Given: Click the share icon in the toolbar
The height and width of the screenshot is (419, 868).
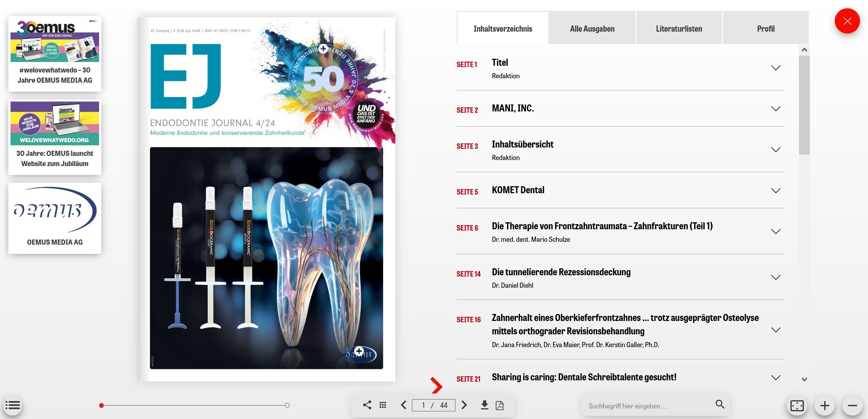Looking at the screenshot, I should [x=367, y=405].
